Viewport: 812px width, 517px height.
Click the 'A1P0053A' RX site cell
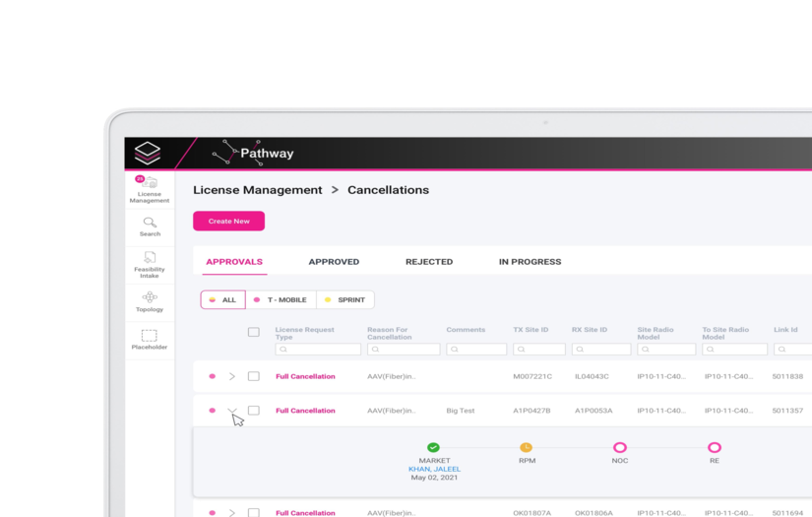point(593,411)
